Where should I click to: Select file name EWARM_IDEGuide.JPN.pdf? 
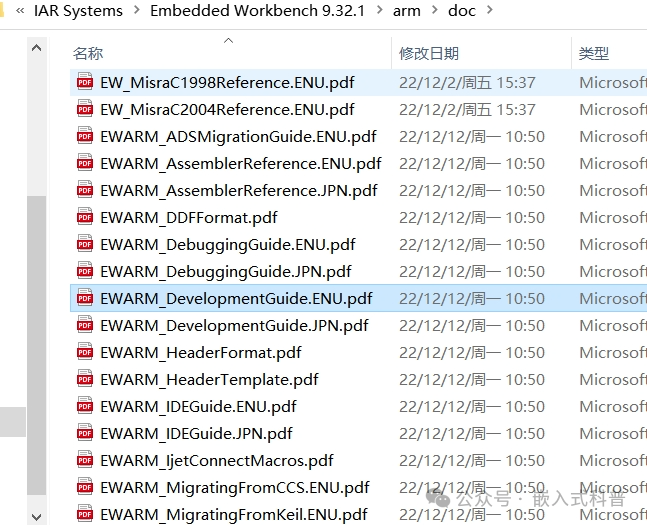coord(196,434)
